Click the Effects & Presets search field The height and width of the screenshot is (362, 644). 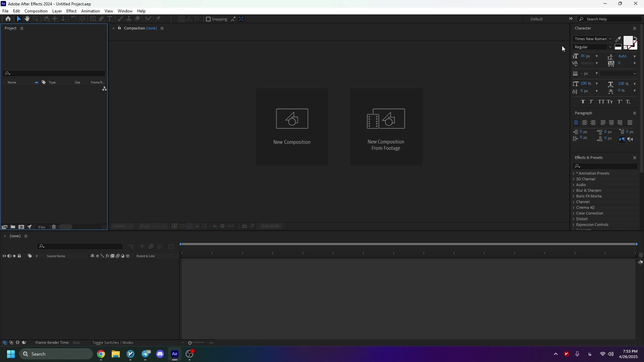[x=608, y=166]
